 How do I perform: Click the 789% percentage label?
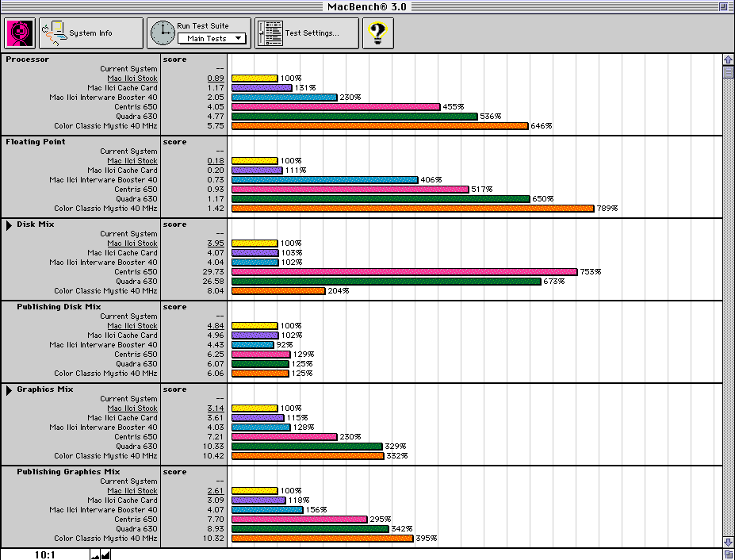point(607,209)
